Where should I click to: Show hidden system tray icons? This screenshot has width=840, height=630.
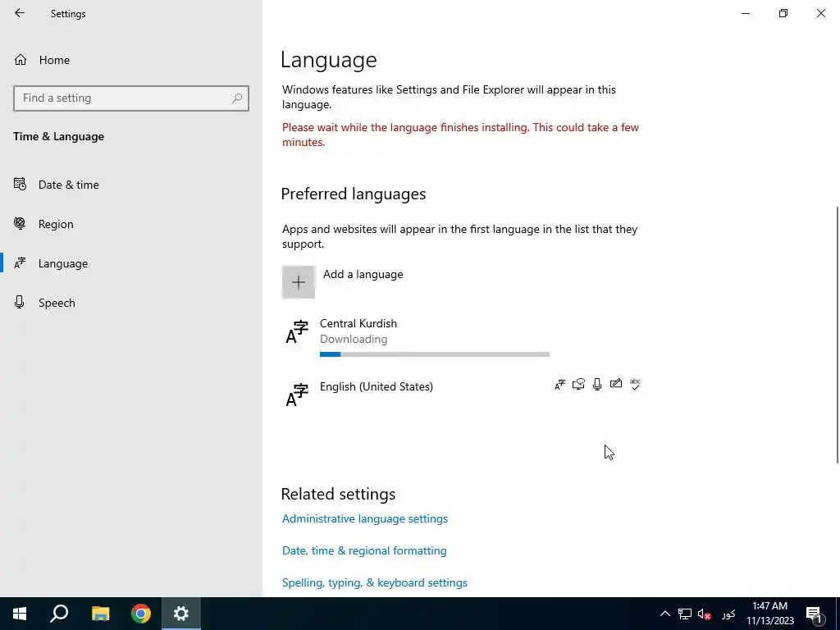point(664,614)
